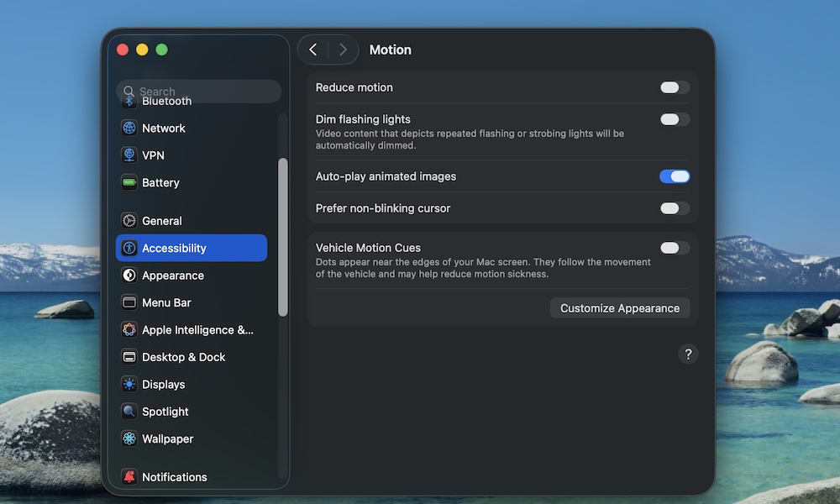
Task: Disable Auto-play animated images
Action: (675, 176)
